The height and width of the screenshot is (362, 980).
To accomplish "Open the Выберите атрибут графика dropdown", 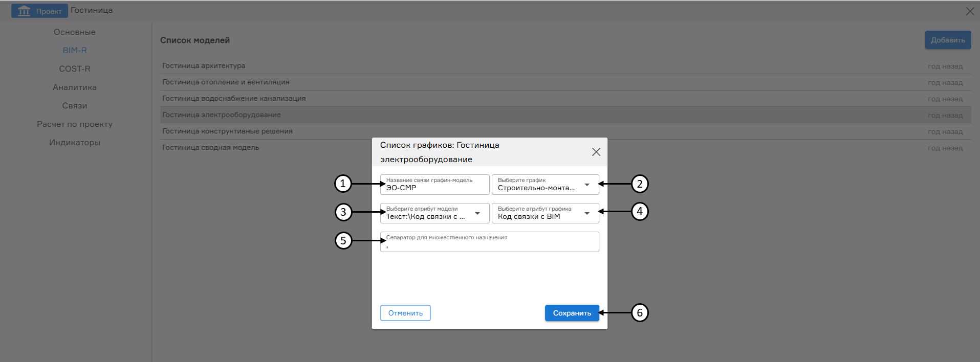I will pos(587,213).
